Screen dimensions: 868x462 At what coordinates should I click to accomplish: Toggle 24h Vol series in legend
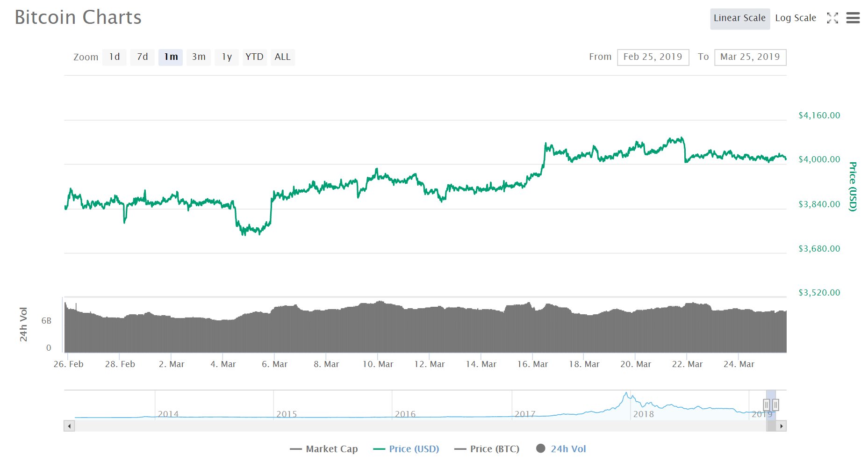[x=561, y=449]
